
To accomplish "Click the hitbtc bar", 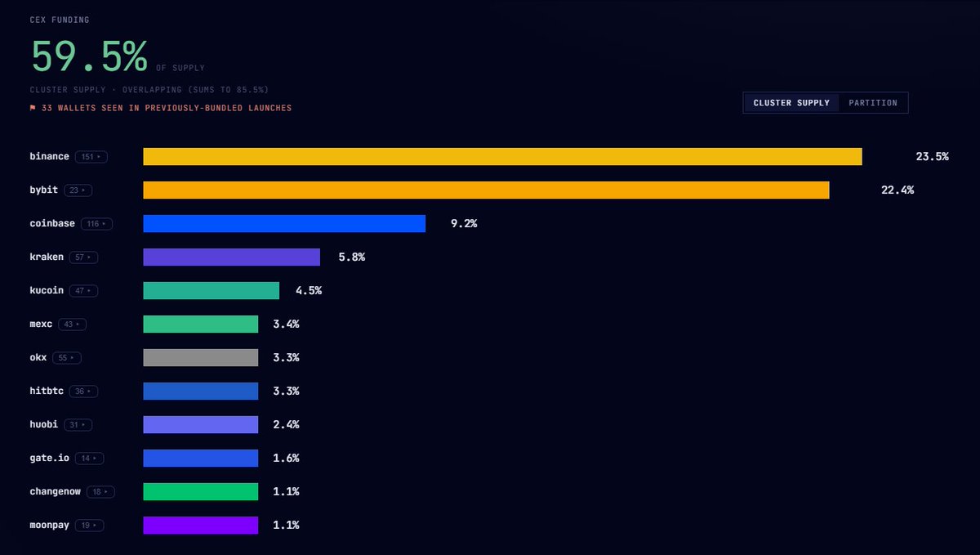I will click(x=200, y=391).
